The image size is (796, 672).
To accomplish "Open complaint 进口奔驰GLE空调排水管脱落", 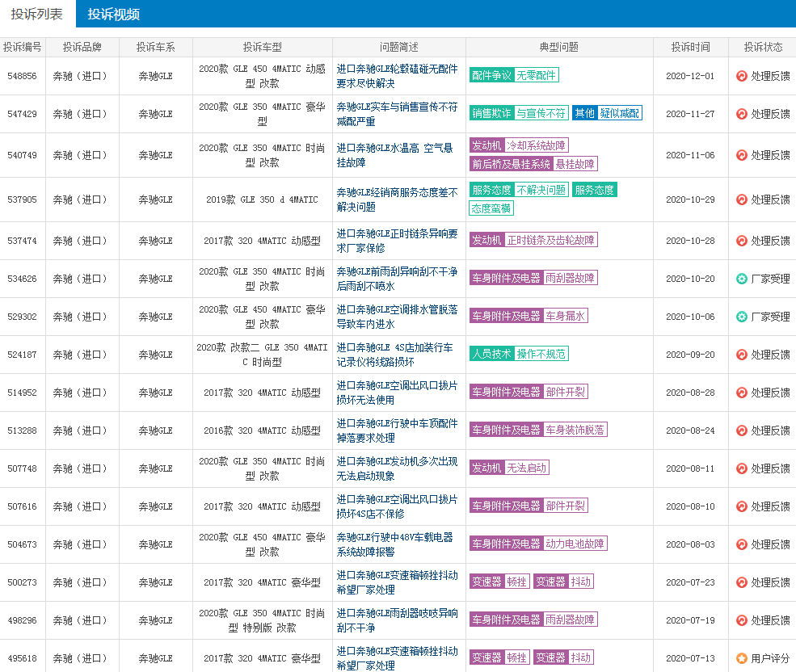I will pos(397,317).
